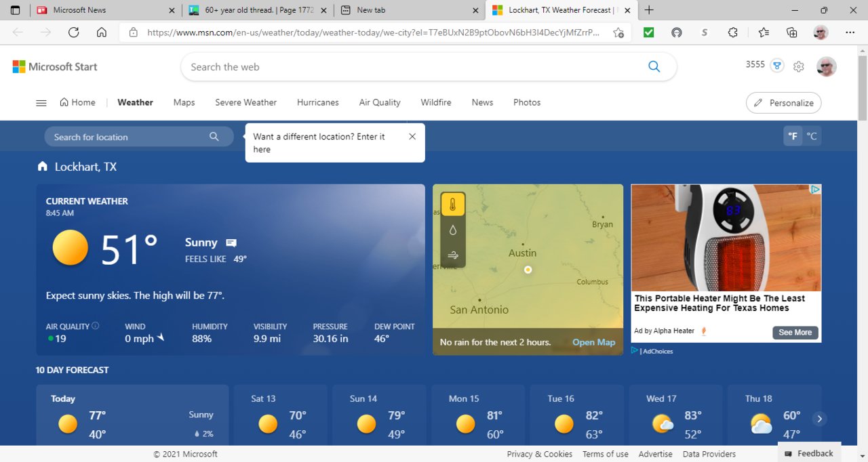Image resolution: width=868 pixels, height=462 pixels.
Task: Select the Tue 16 forecast card
Action: click(577, 415)
